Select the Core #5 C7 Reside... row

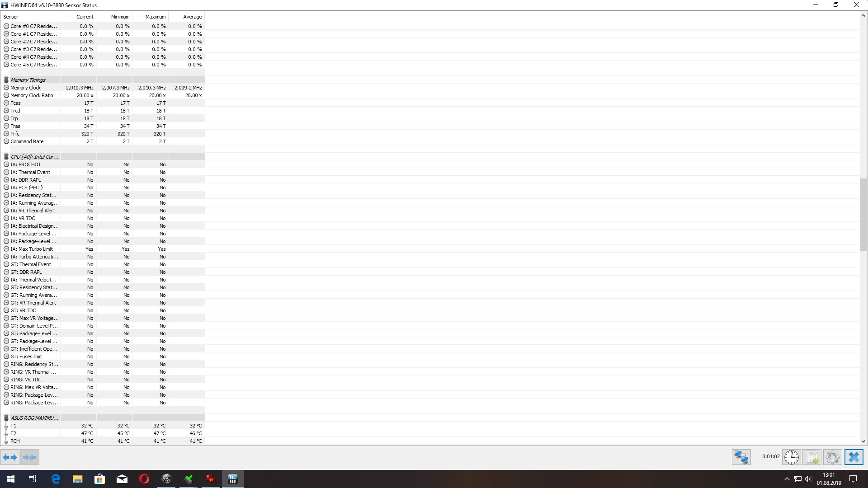click(x=103, y=65)
